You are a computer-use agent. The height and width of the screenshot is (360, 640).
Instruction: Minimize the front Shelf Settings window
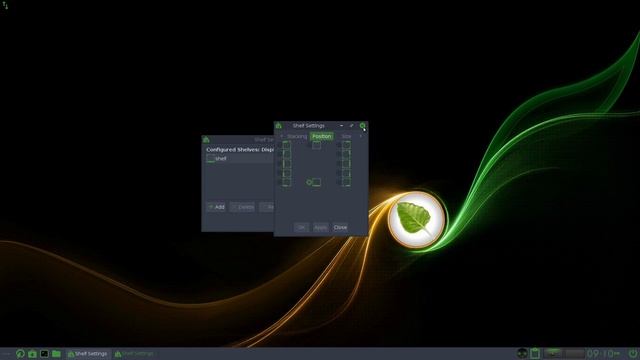click(x=342, y=126)
